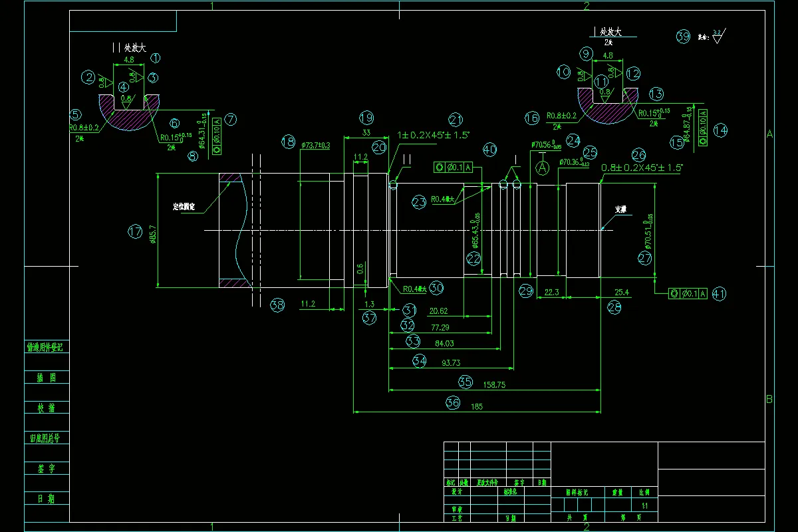
Task: Select balloon 23 near R0.4最大 label
Action: click(419, 201)
